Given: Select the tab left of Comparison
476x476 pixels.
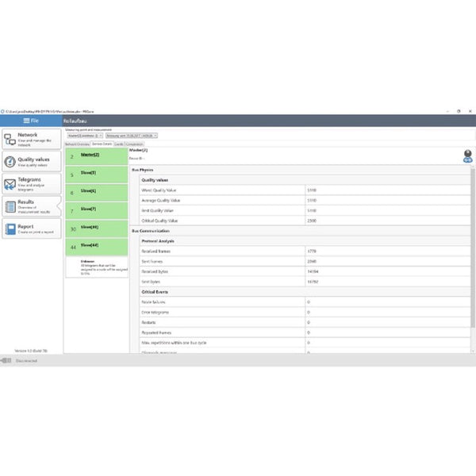Looking at the screenshot, I should coord(119,144).
